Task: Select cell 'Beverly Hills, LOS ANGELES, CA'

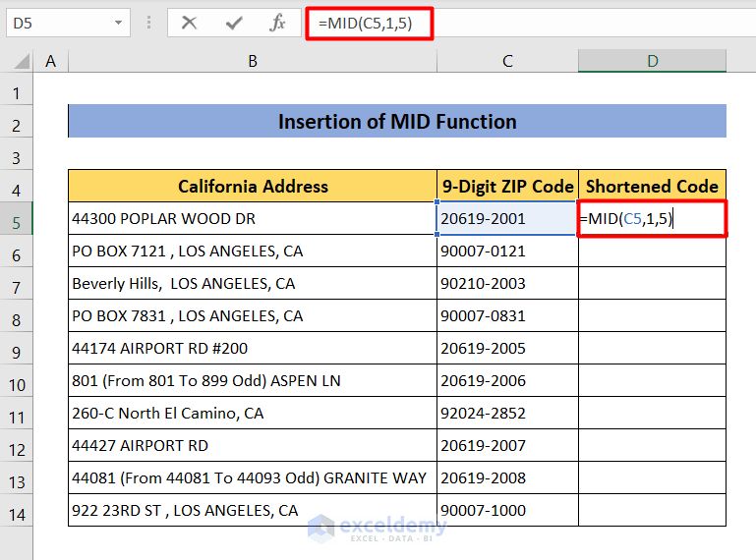Action: pos(253,283)
